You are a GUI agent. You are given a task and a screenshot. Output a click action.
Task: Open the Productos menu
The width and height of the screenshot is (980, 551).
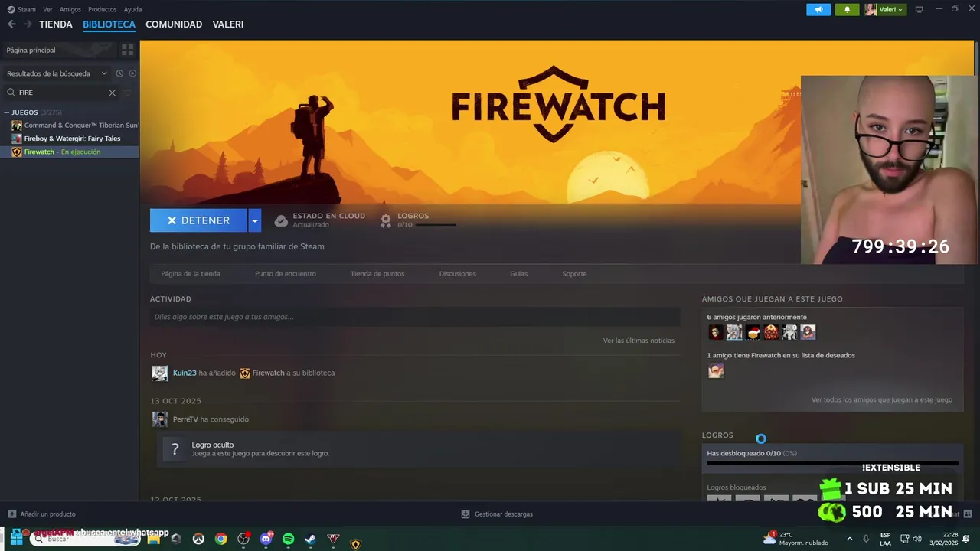point(103,9)
